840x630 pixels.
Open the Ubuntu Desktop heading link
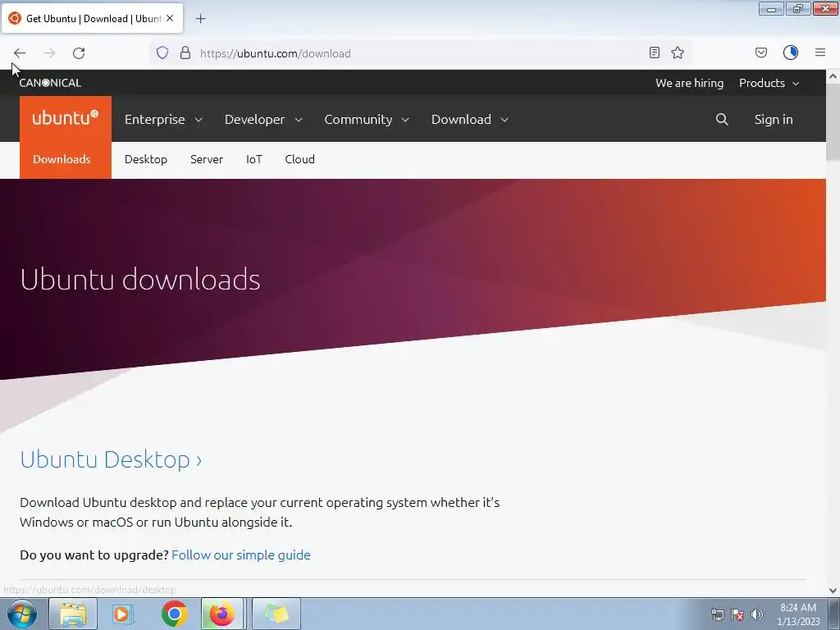(111, 459)
